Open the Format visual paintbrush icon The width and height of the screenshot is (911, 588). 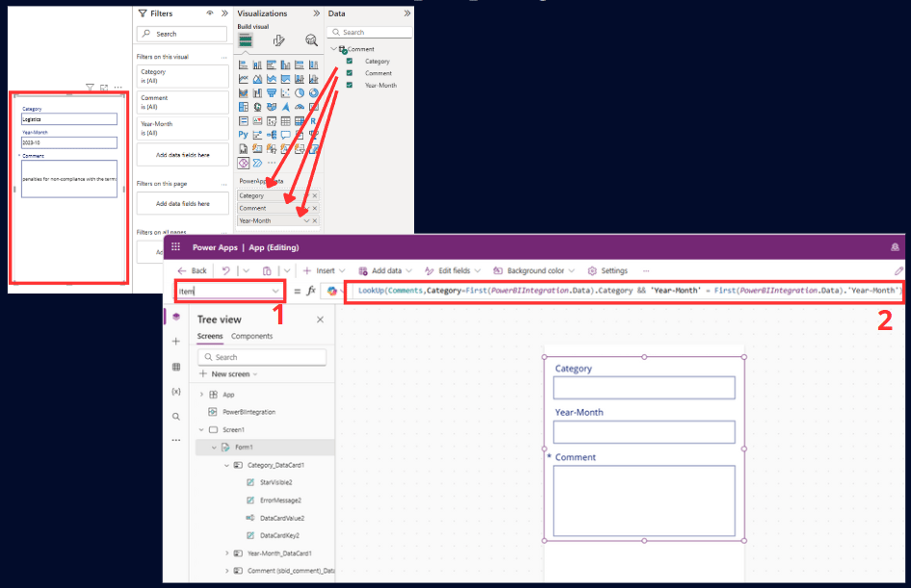[279, 40]
